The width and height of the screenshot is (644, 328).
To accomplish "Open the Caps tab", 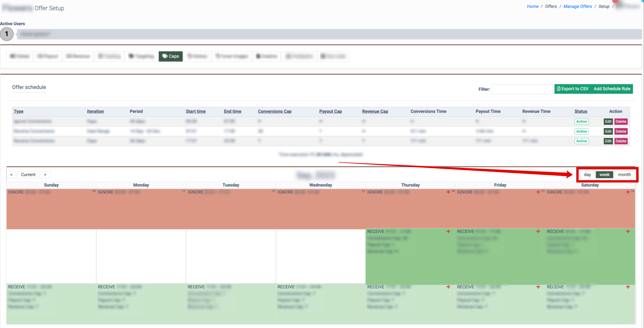I will (171, 56).
